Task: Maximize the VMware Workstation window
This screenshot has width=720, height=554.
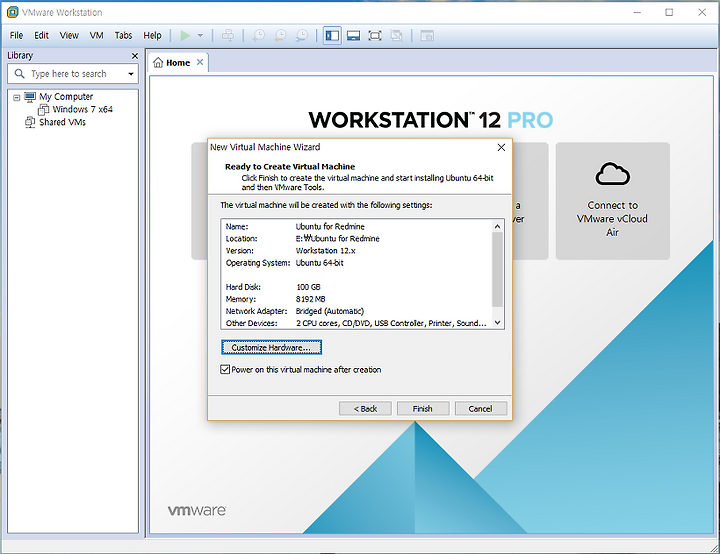Action: [669, 12]
